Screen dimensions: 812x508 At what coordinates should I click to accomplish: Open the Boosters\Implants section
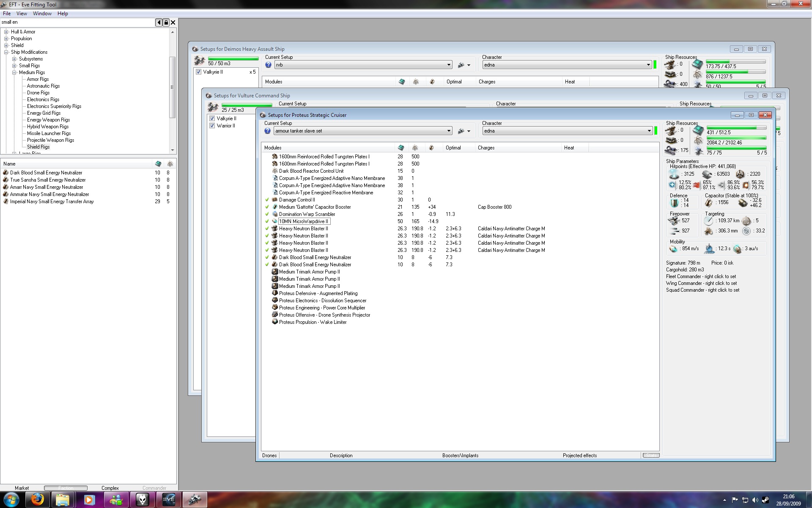pyautogui.click(x=460, y=456)
